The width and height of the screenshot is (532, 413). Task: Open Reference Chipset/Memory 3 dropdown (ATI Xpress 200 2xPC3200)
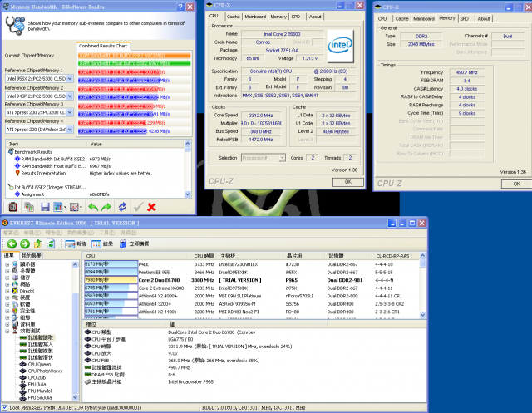tap(70, 112)
